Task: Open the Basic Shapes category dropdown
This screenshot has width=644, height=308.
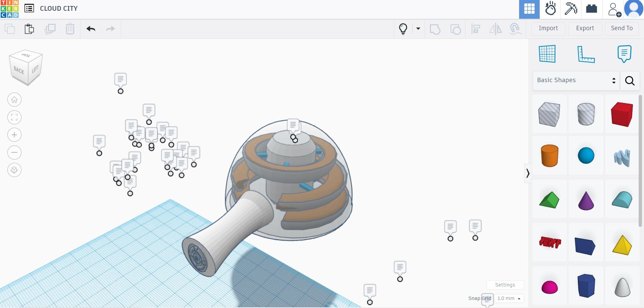Action: point(576,80)
